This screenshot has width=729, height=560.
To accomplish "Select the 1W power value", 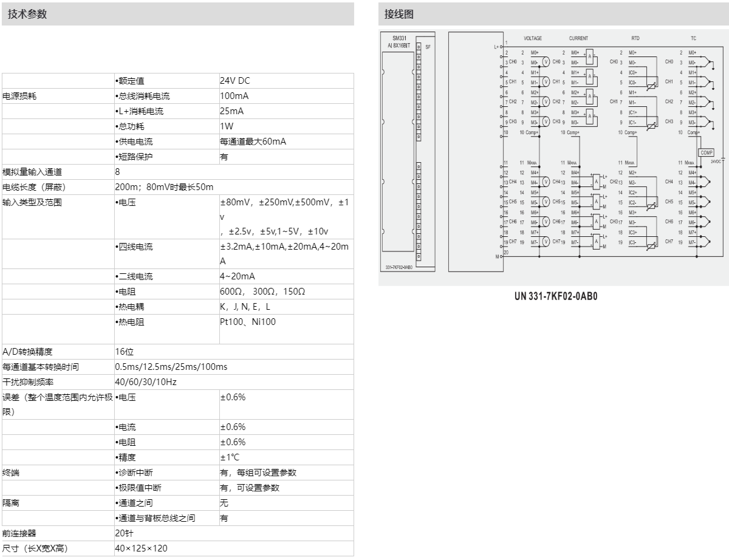I will click(x=227, y=126).
